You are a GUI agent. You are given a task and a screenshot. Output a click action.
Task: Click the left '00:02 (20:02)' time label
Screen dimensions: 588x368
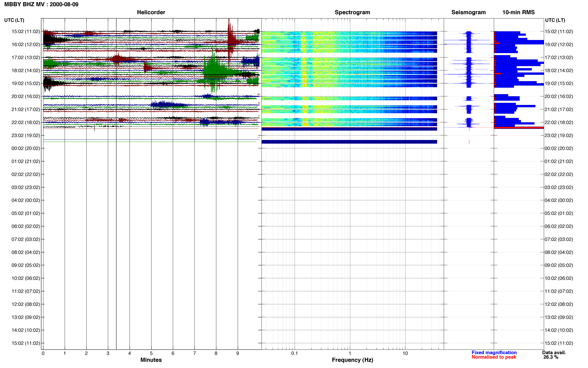pos(26,148)
